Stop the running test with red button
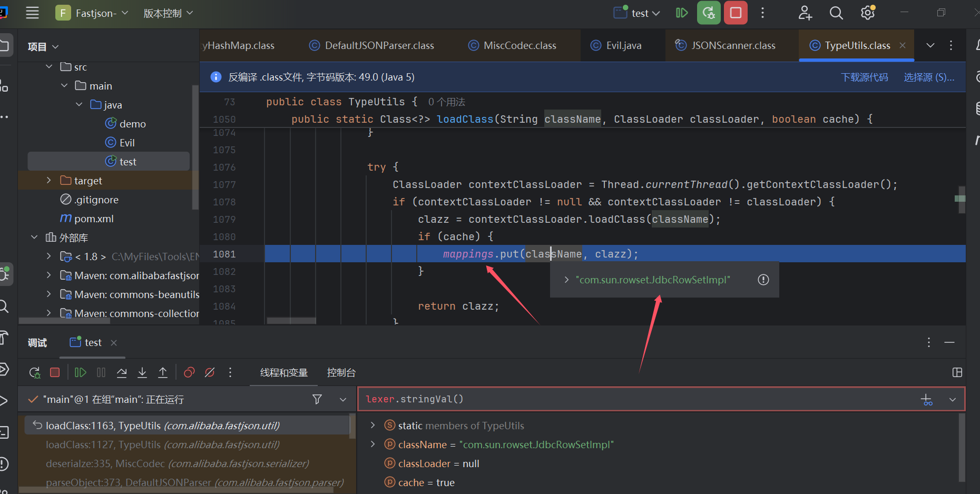 coord(736,13)
